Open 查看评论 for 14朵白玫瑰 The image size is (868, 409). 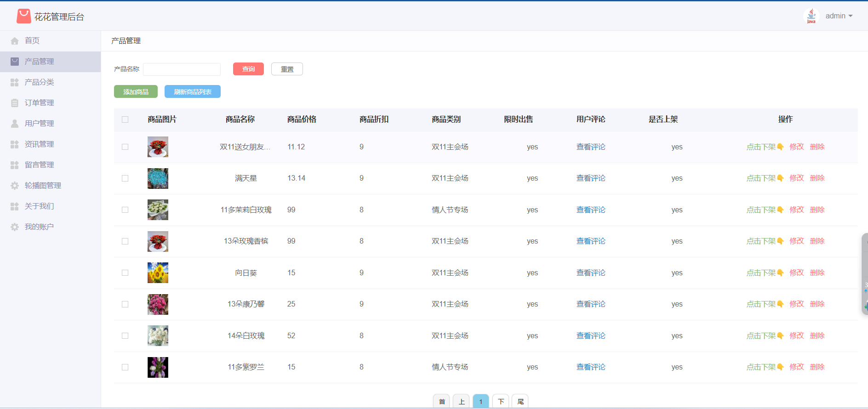591,336
